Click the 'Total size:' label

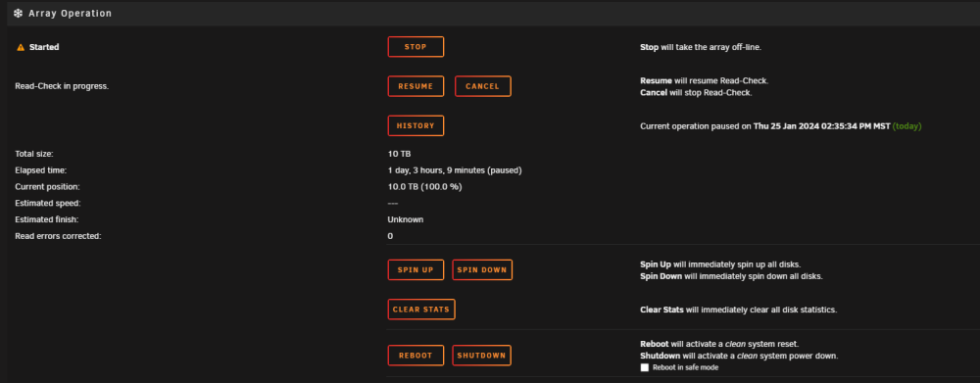(33, 154)
